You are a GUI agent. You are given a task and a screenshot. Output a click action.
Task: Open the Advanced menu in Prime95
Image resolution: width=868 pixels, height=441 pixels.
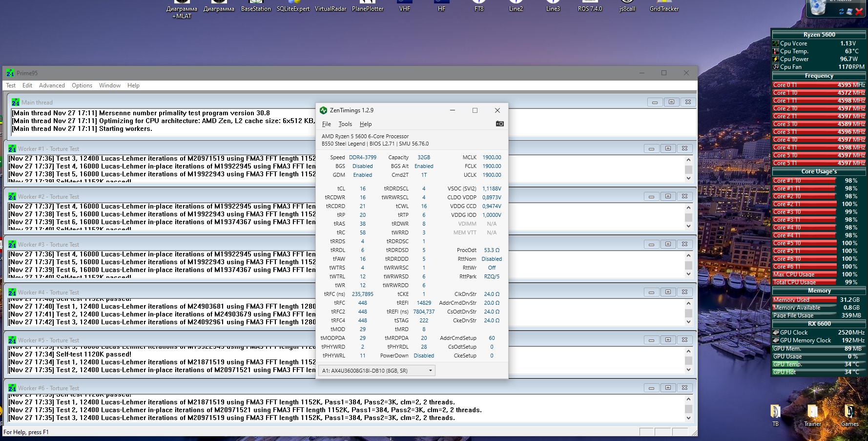click(x=52, y=85)
